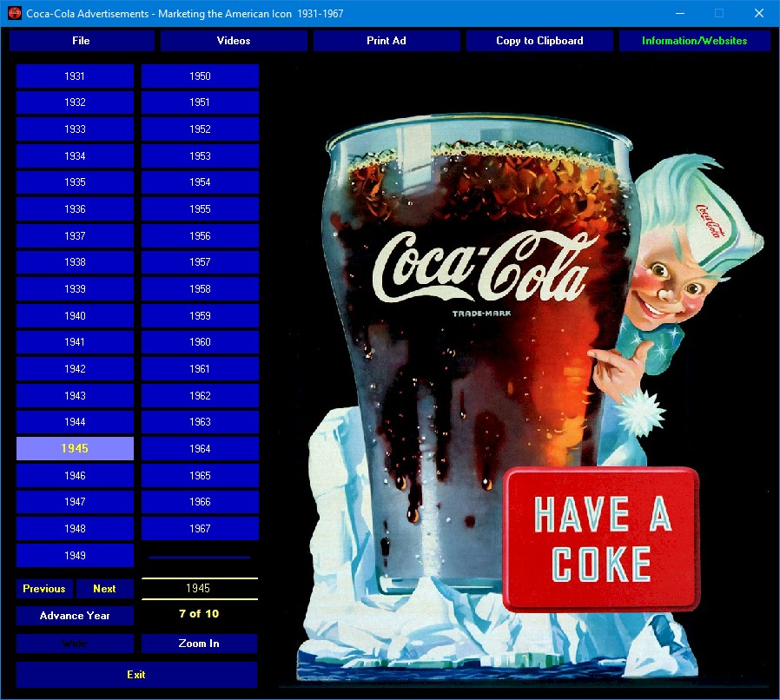Minimize the Coca-Cola Advertisements window
Image resolution: width=780 pixels, height=700 pixels.
pos(680,13)
